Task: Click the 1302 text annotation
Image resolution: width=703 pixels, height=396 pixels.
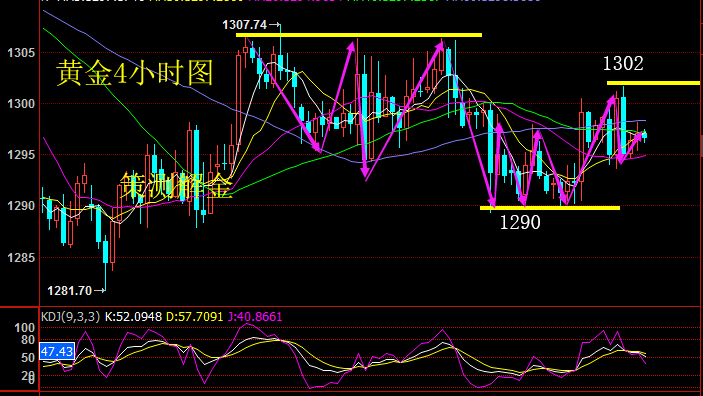Action: pos(623,64)
